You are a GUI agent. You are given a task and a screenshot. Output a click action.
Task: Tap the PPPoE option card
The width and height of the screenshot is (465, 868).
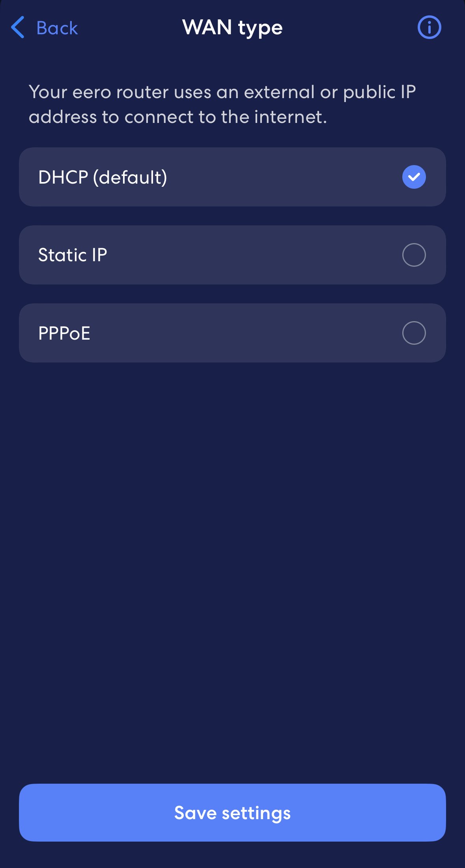(232, 333)
